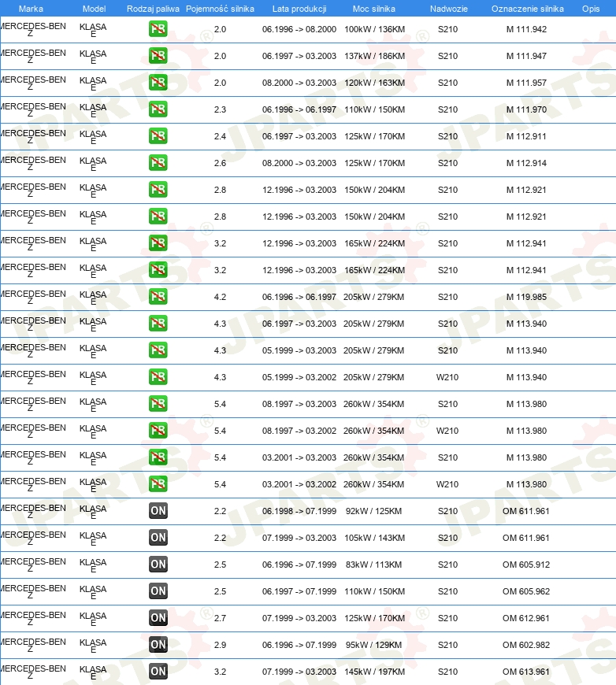Click the ON diesel icon for OM 605.962
Viewport: 616px width, 685px height.
coord(158,591)
